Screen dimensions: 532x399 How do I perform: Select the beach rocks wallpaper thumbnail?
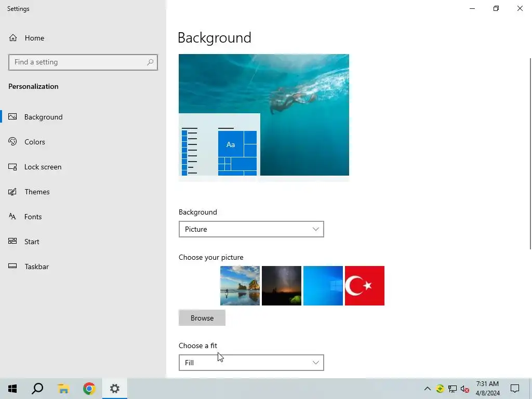pos(240,286)
